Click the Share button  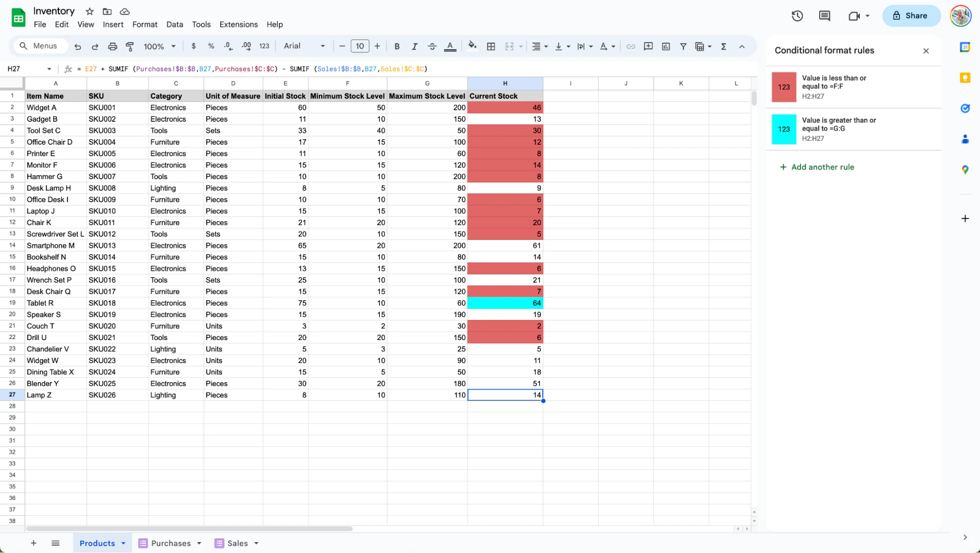tap(910, 16)
